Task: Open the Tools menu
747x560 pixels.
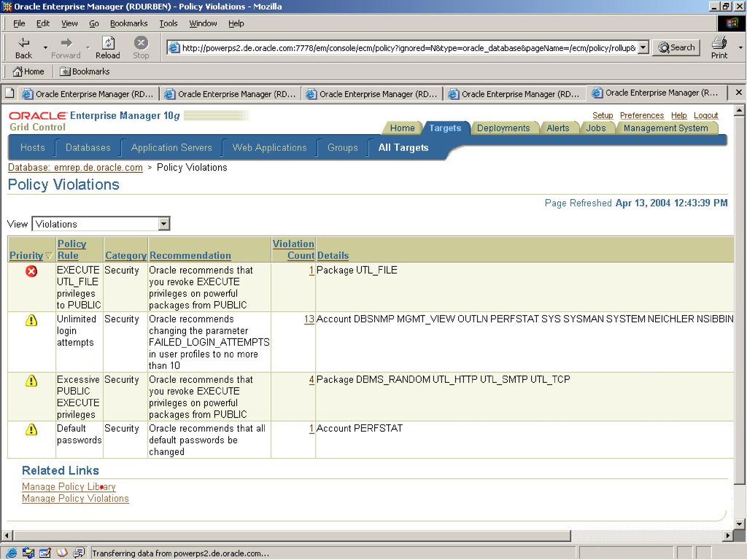Action: click(169, 23)
